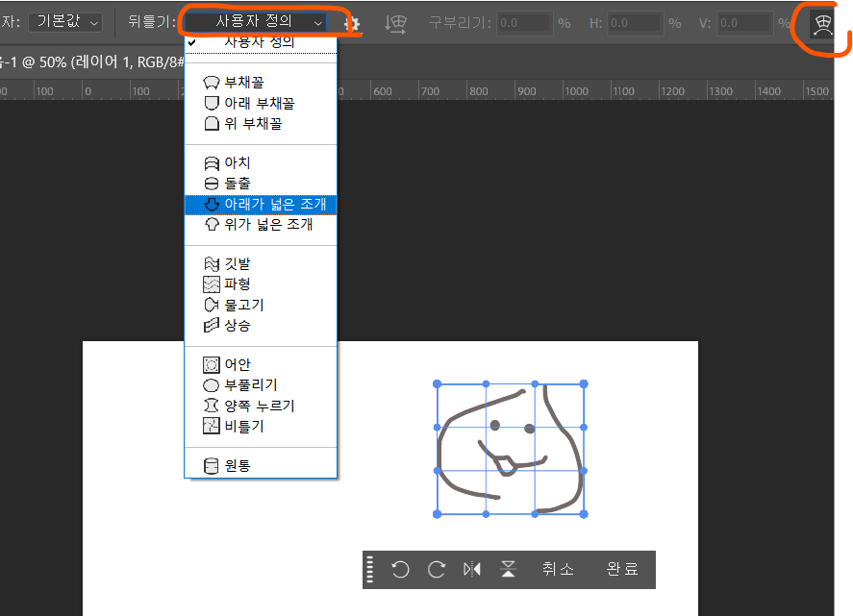The height and width of the screenshot is (616, 853).
Task: Pick 깃발 (Flag) warp preset
Action: pos(237,263)
